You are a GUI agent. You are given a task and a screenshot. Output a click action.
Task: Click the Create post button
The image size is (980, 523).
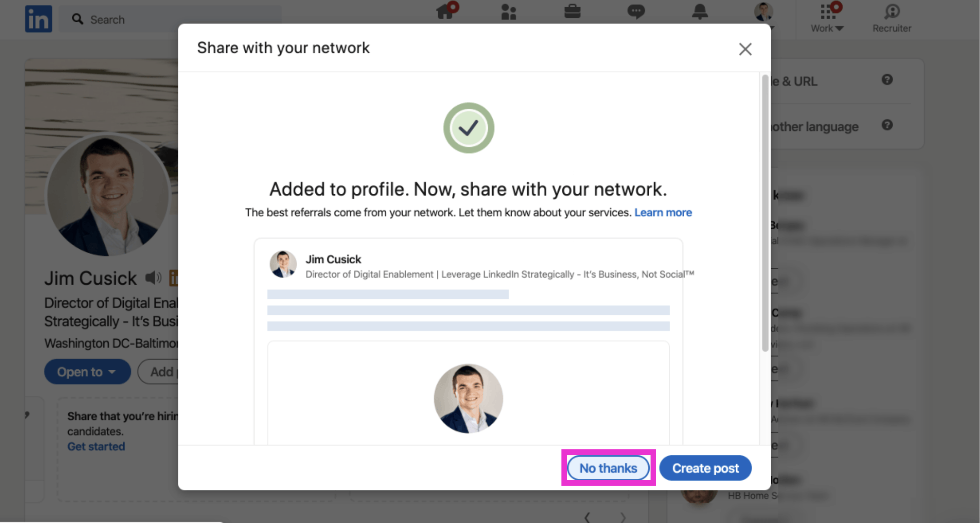coord(705,468)
